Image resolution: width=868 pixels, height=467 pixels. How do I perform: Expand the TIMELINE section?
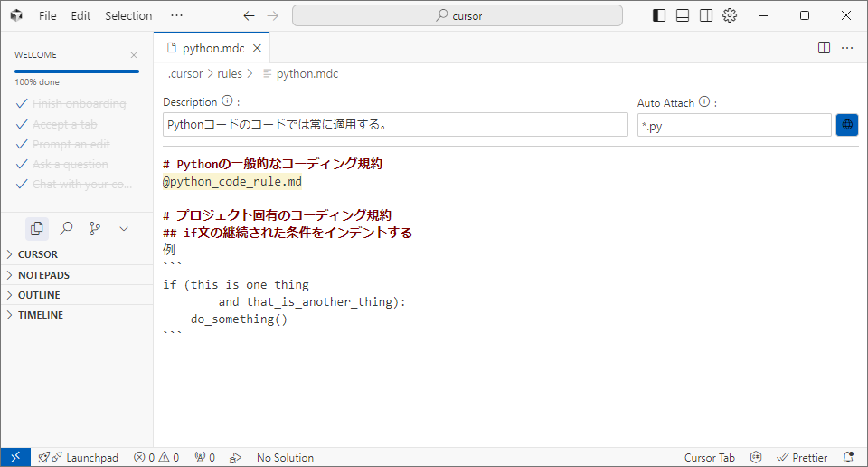tap(77, 315)
